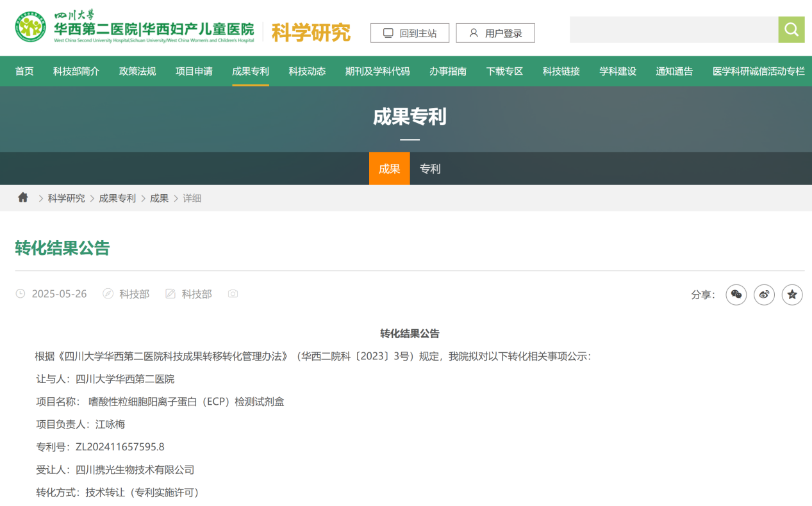Viewport: 812px width, 506px height.
Task: Click the home icon in breadcrumb
Action: 23,198
